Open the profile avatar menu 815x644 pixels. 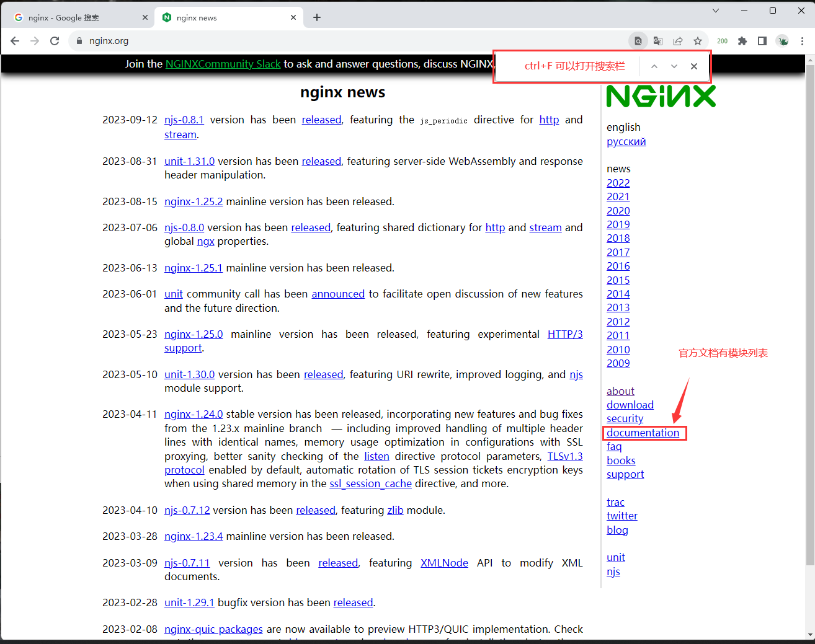coord(783,41)
